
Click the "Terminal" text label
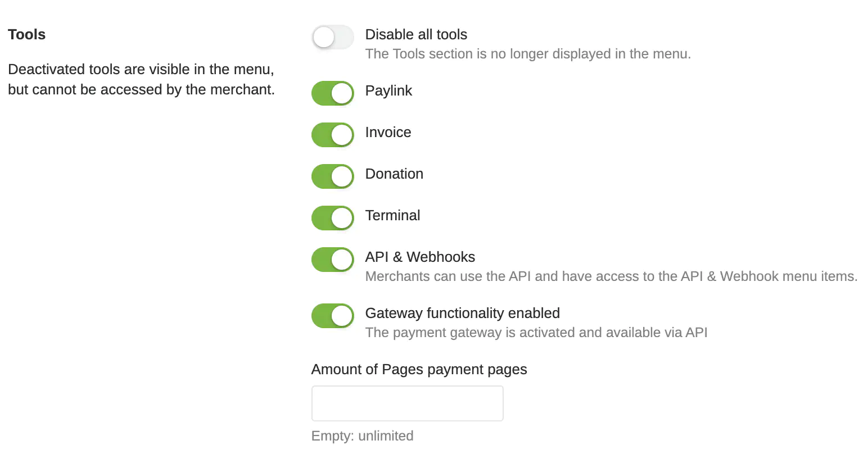(392, 216)
